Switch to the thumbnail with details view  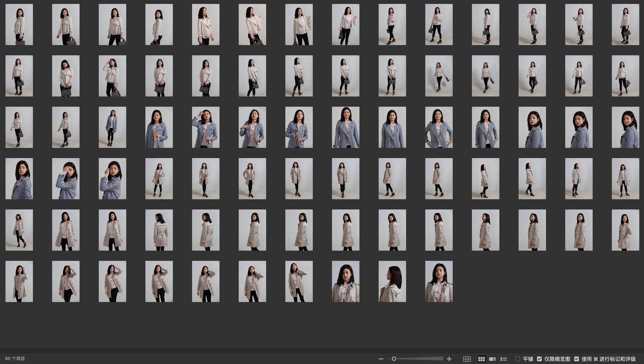pos(493,359)
